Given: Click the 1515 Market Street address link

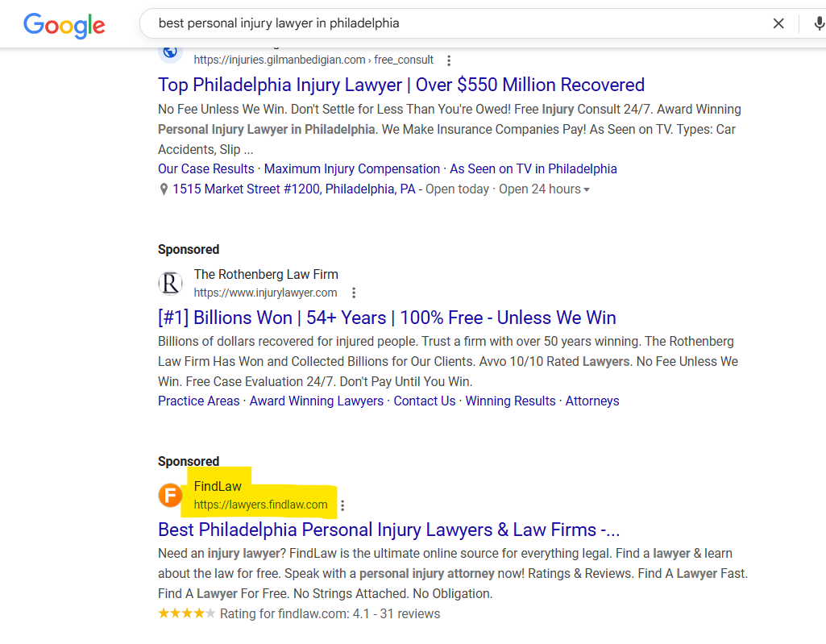Looking at the screenshot, I should [x=293, y=189].
